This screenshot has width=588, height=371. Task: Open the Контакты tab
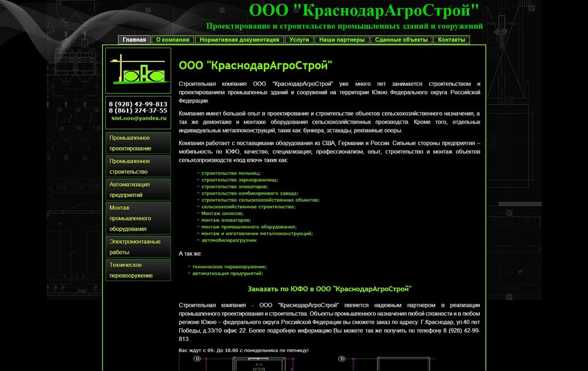(x=452, y=40)
